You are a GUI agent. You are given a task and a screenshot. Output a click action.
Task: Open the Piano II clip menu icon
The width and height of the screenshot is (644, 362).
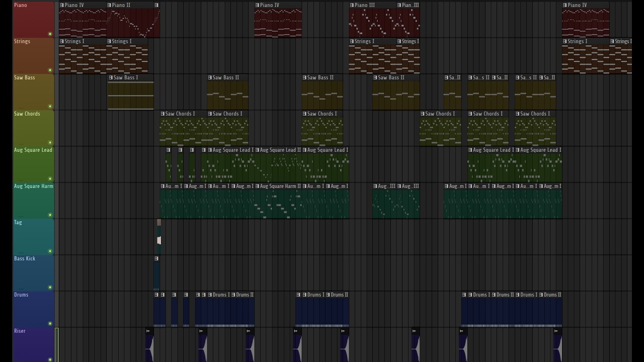[109, 5]
